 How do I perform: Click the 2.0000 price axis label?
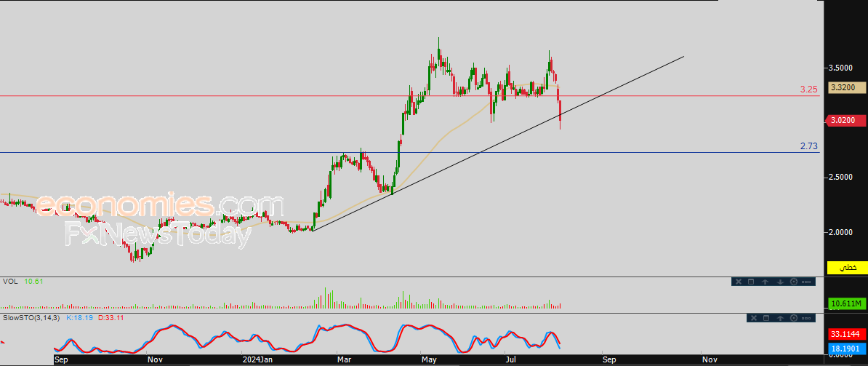[x=840, y=232]
